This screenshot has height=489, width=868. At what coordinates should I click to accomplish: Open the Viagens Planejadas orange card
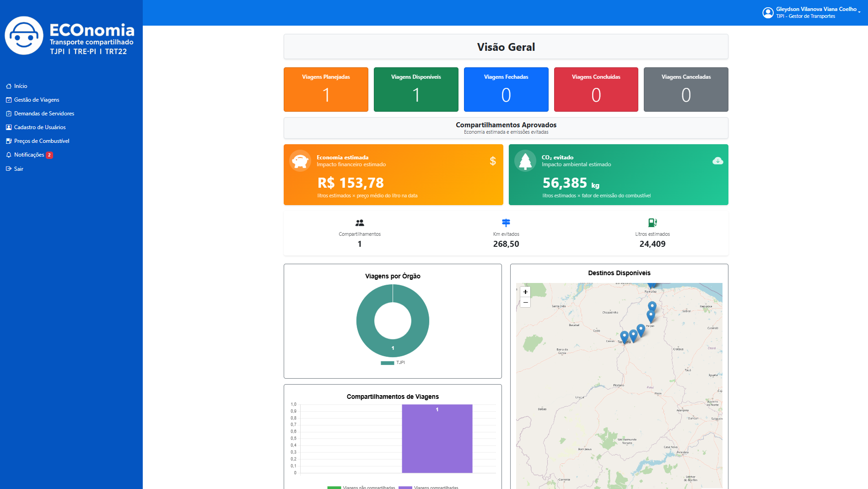pyautogui.click(x=326, y=89)
